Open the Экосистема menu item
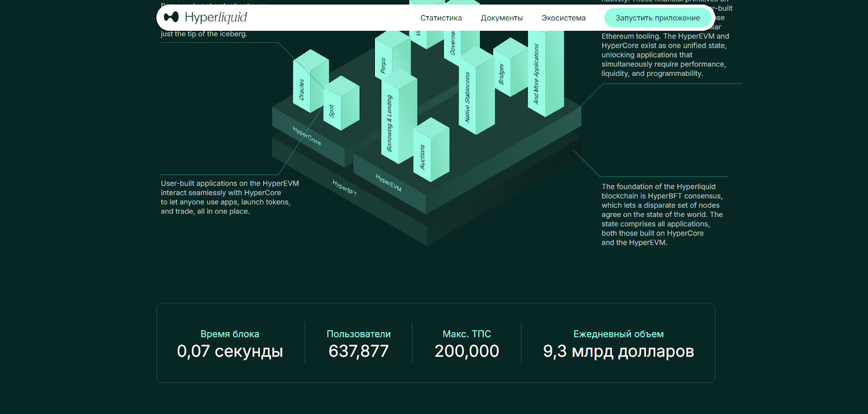Screen dimensions: 868x414 tap(564, 18)
